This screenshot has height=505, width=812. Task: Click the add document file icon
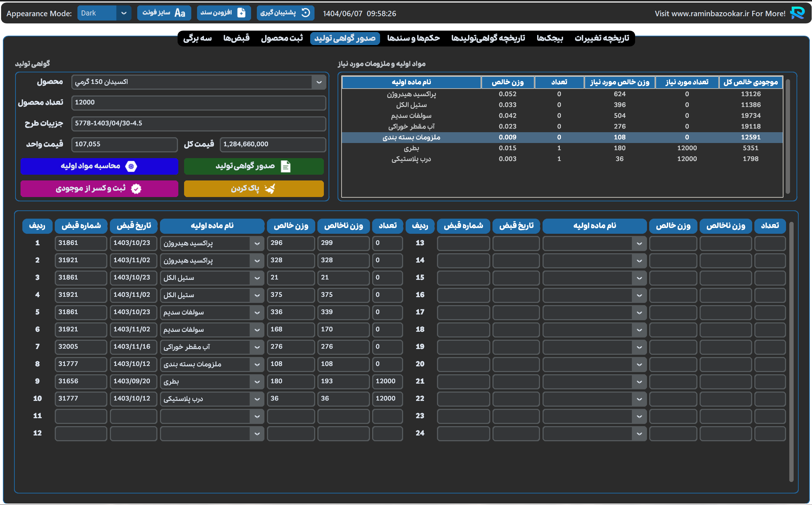tap(241, 13)
